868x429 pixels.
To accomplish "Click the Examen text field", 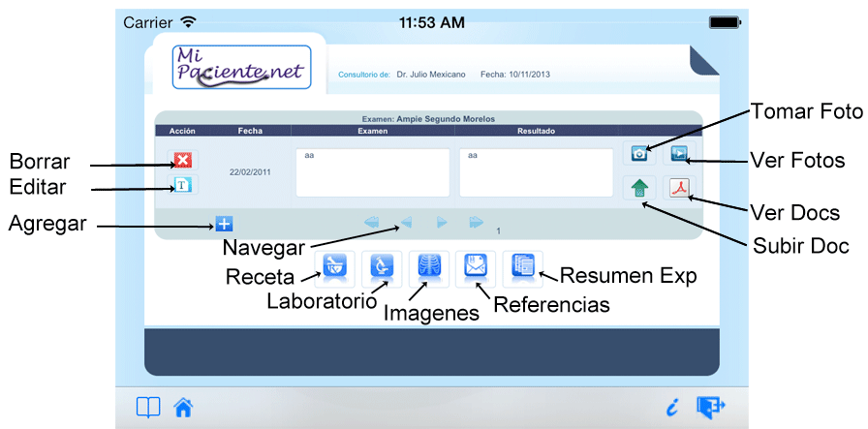I will tap(372, 172).
